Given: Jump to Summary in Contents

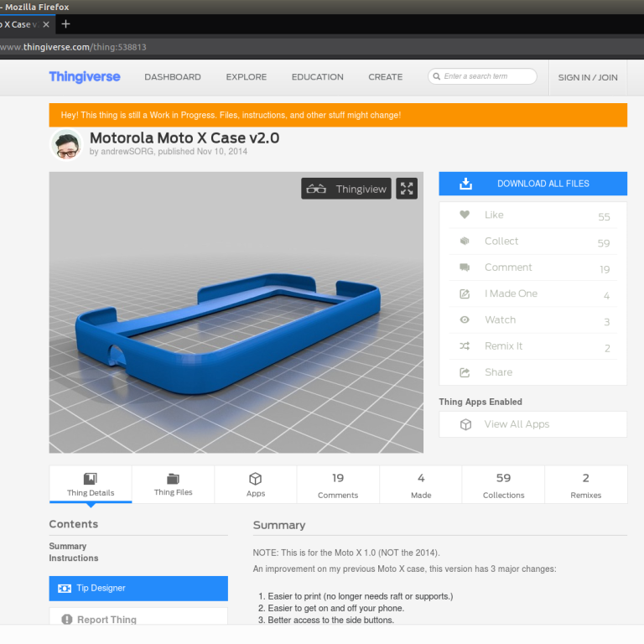Looking at the screenshot, I should click(x=68, y=546).
